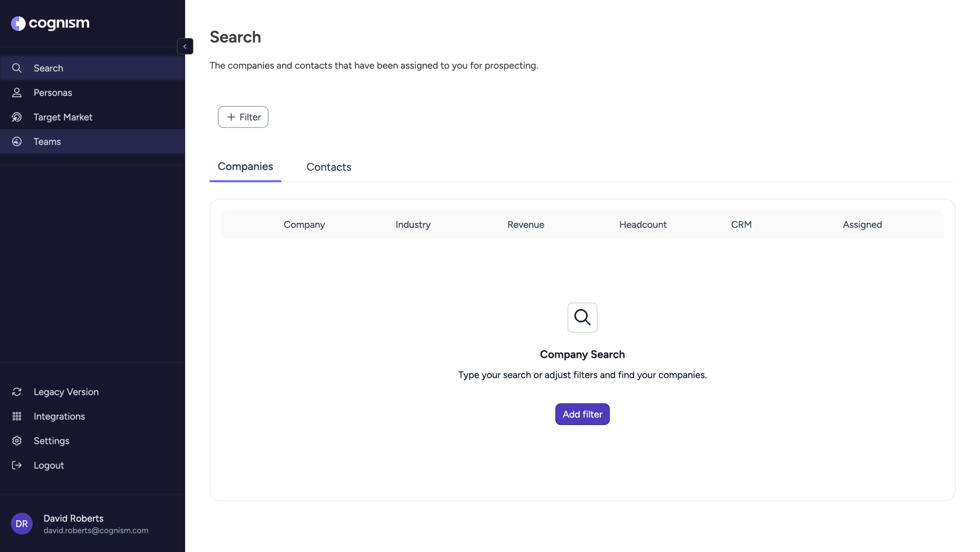The image size is (980, 552).
Task: Click the Logout arrow icon
Action: (x=17, y=465)
